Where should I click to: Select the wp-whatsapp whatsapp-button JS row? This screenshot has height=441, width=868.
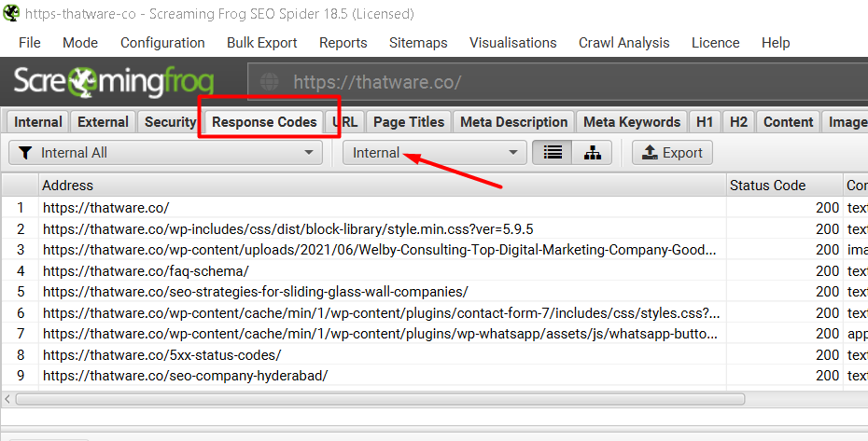coord(382,334)
